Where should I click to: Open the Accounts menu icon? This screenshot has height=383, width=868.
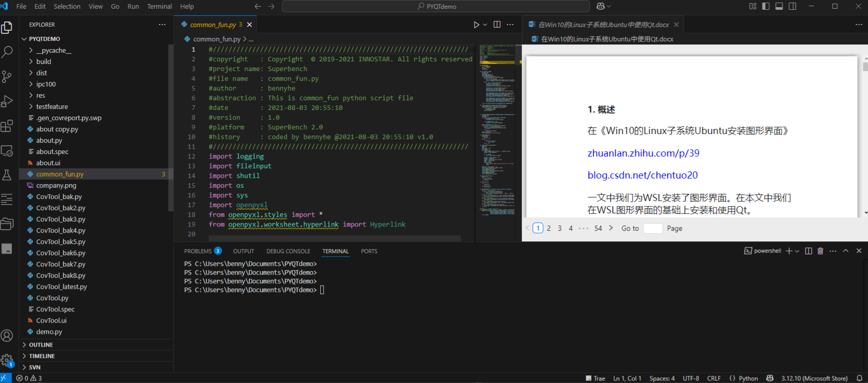7,335
